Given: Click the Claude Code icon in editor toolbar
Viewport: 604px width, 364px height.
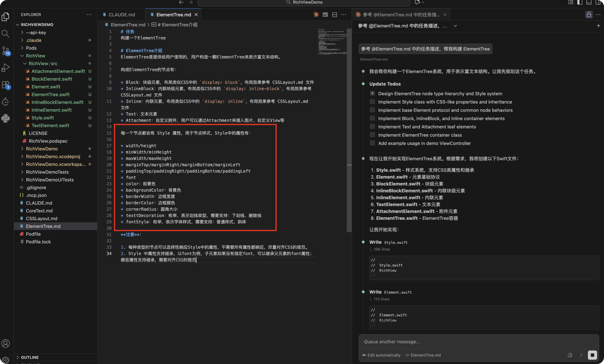Looking at the screenshot, I should point(316,15).
